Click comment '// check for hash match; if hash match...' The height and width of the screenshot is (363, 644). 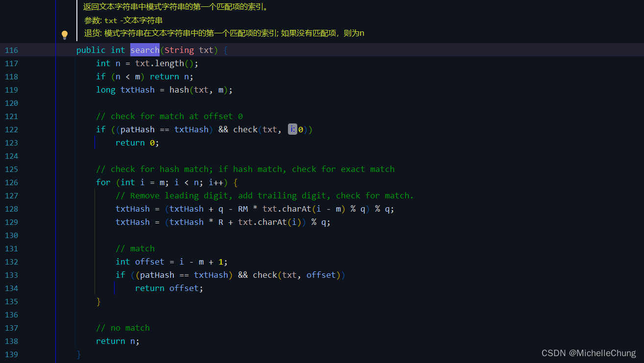245,169
